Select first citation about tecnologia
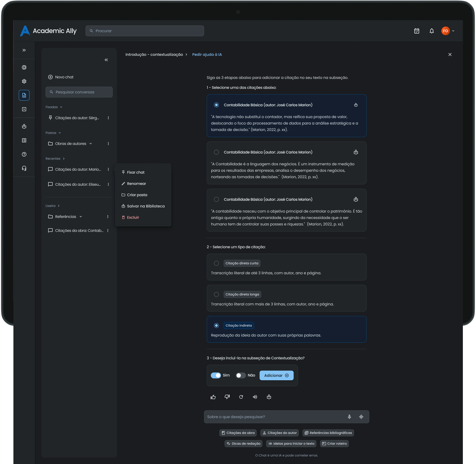The height and width of the screenshot is (464, 476). tap(216, 105)
